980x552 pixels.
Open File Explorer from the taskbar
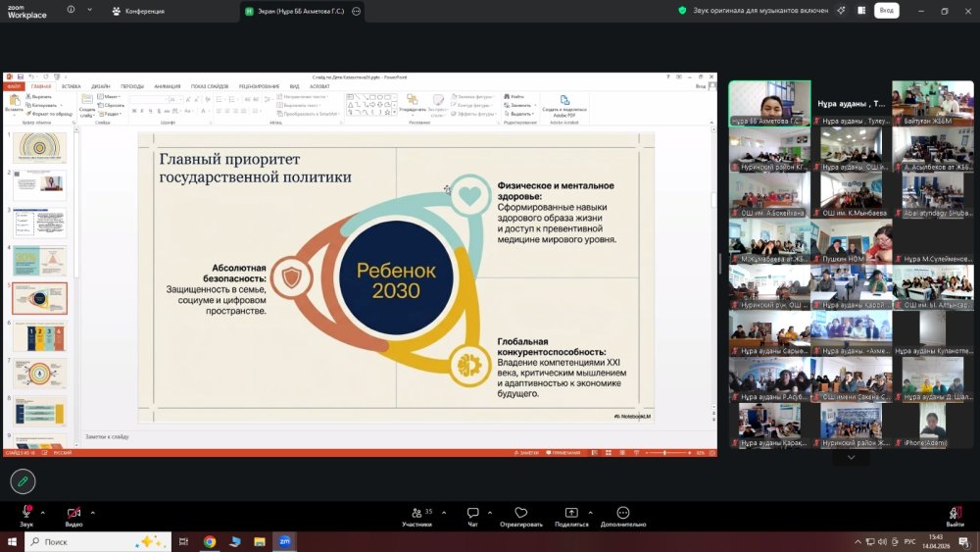(x=260, y=541)
